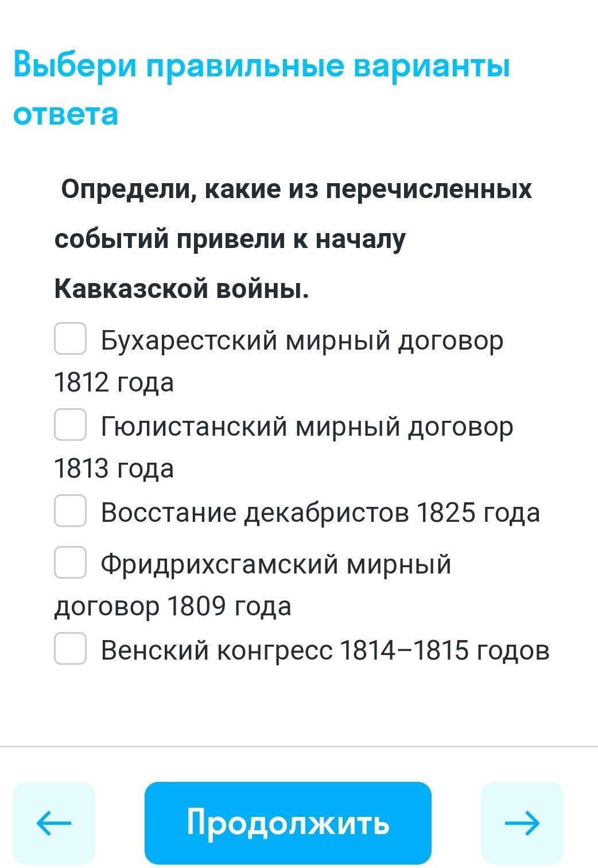Select the Фридрихсгамский мирный договор checkbox
The height and width of the screenshot is (868, 598).
point(70,563)
